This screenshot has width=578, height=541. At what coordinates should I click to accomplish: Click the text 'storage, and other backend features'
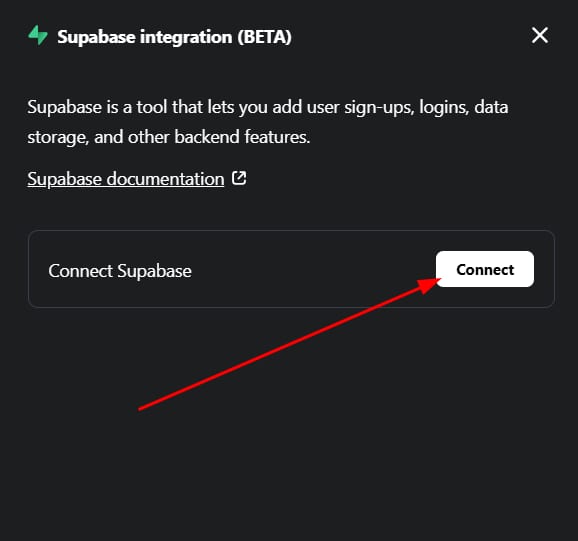point(168,137)
